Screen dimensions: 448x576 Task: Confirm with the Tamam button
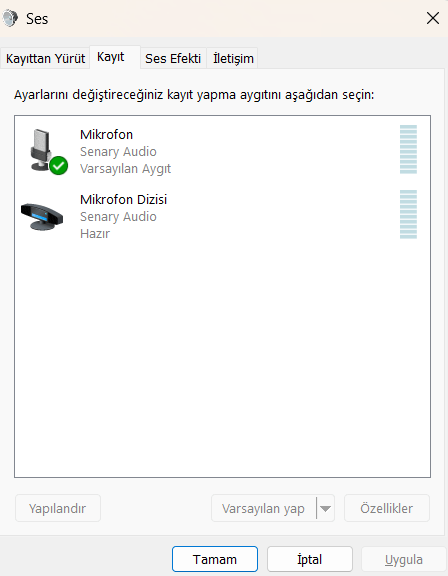coord(215,559)
